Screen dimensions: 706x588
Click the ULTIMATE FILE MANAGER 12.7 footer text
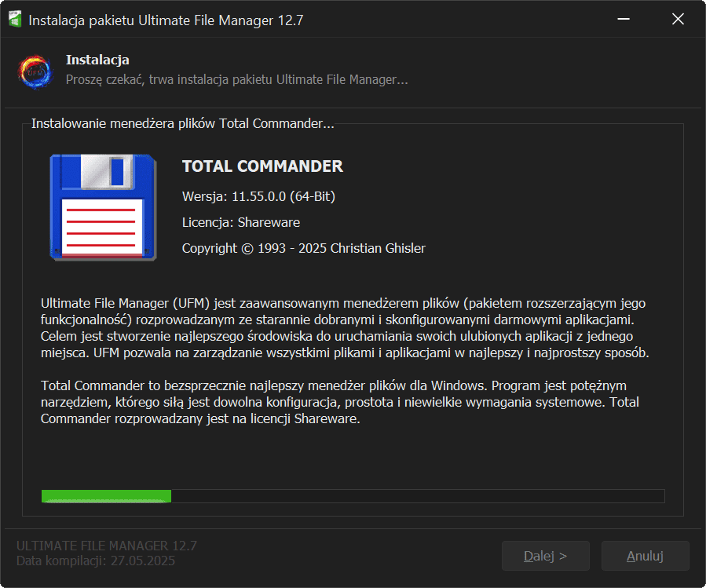[x=107, y=546]
